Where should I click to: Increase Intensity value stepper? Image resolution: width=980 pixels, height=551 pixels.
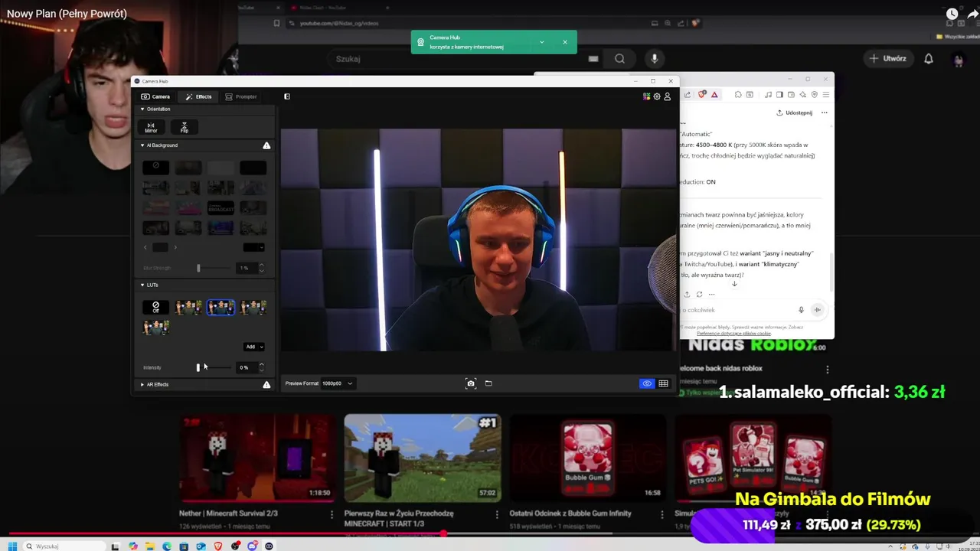261,365
